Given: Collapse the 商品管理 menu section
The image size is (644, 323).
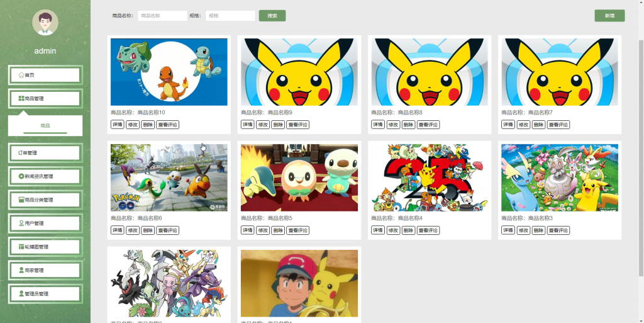Looking at the screenshot, I should click(x=45, y=99).
